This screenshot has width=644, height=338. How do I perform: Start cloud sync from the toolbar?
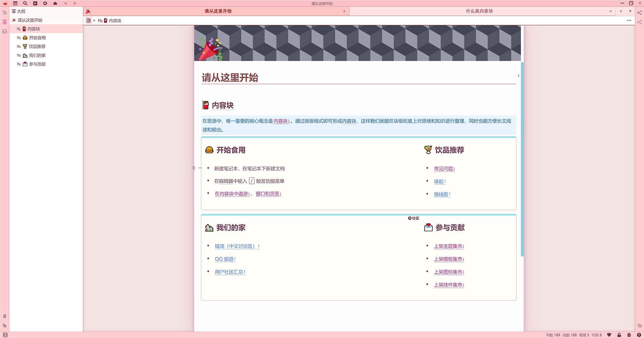coord(55,3)
